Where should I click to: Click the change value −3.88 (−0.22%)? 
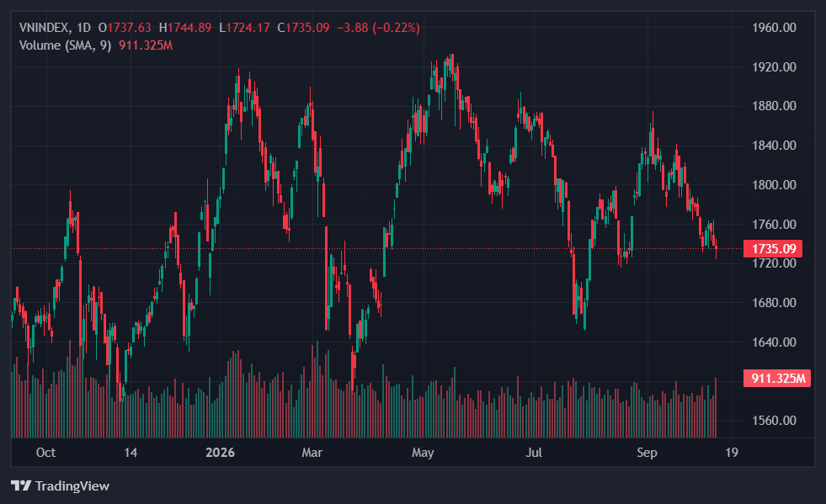378,28
